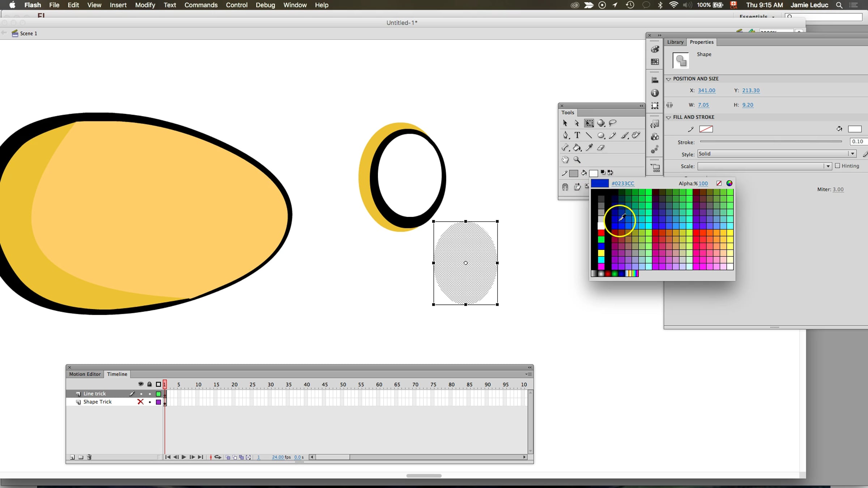The width and height of the screenshot is (868, 488).
Task: Enable the Hinting checkbox
Action: pyautogui.click(x=838, y=166)
